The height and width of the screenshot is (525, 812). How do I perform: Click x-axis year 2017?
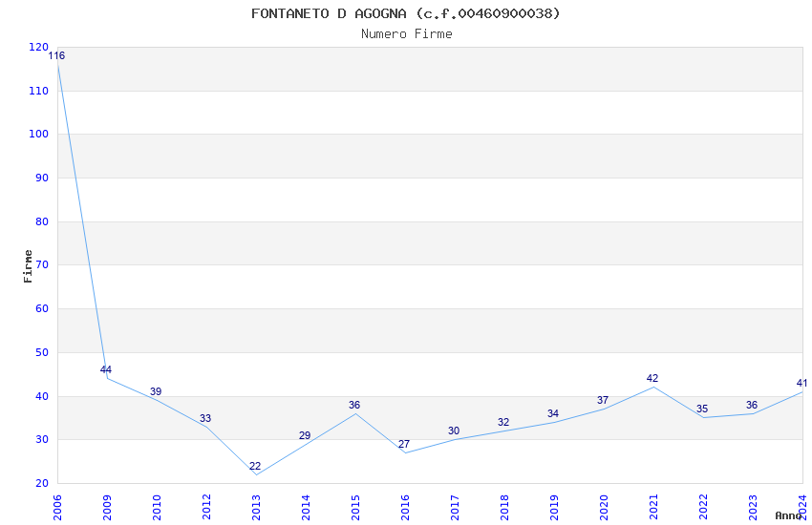[455, 507]
